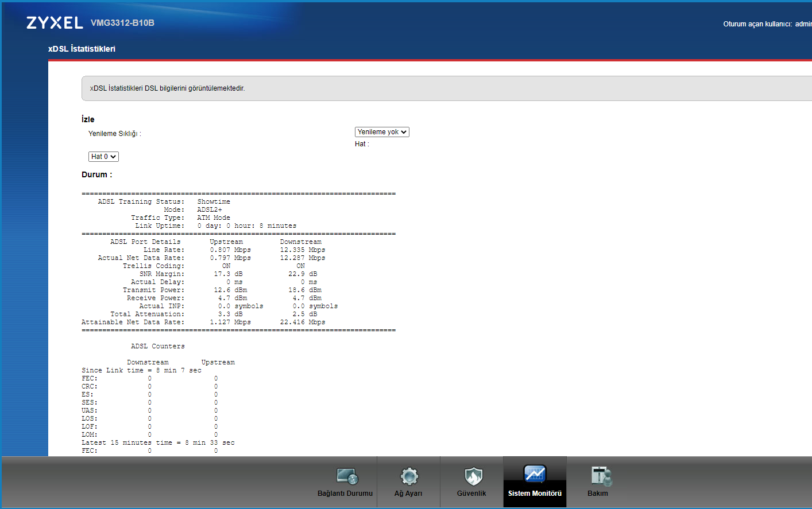Image resolution: width=812 pixels, height=509 pixels.
Task: Click the 'İzle' section heading
Action: 88,119
